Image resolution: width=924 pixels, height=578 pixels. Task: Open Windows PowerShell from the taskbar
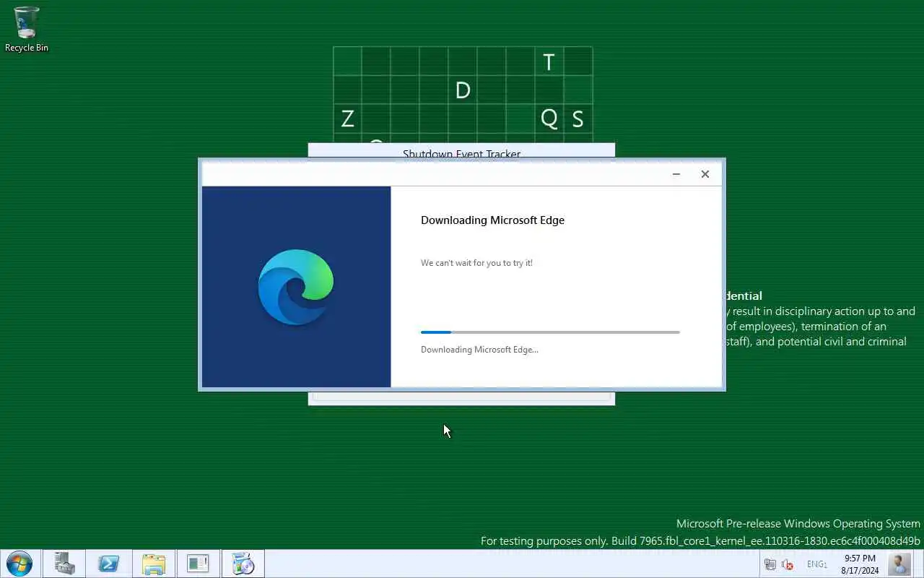tap(109, 564)
